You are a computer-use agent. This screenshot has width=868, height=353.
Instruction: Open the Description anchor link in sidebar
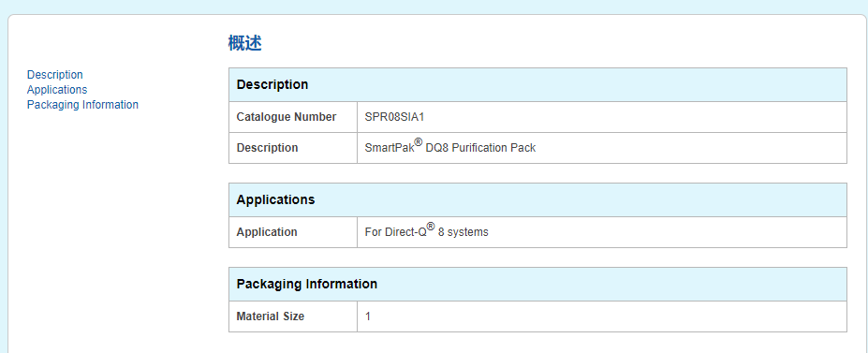[x=55, y=75]
